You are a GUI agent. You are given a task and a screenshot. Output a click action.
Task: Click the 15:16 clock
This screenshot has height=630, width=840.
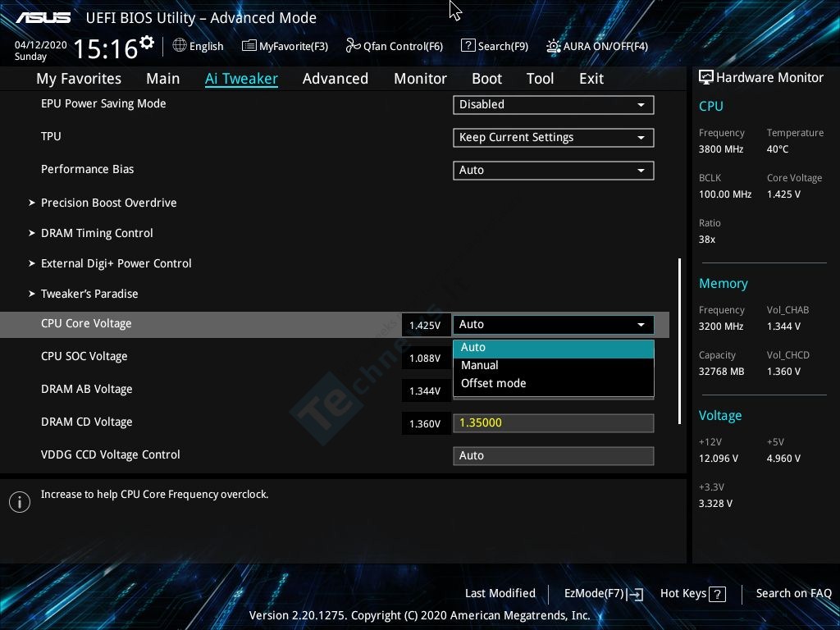click(106, 48)
